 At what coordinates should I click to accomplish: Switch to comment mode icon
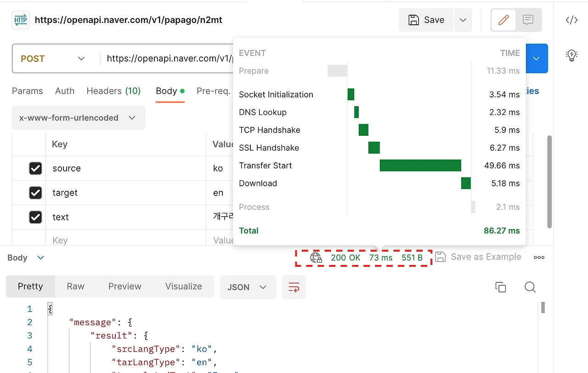tap(528, 20)
